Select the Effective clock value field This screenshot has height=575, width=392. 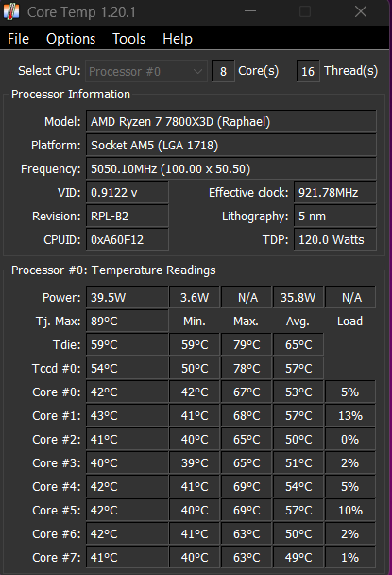click(334, 192)
